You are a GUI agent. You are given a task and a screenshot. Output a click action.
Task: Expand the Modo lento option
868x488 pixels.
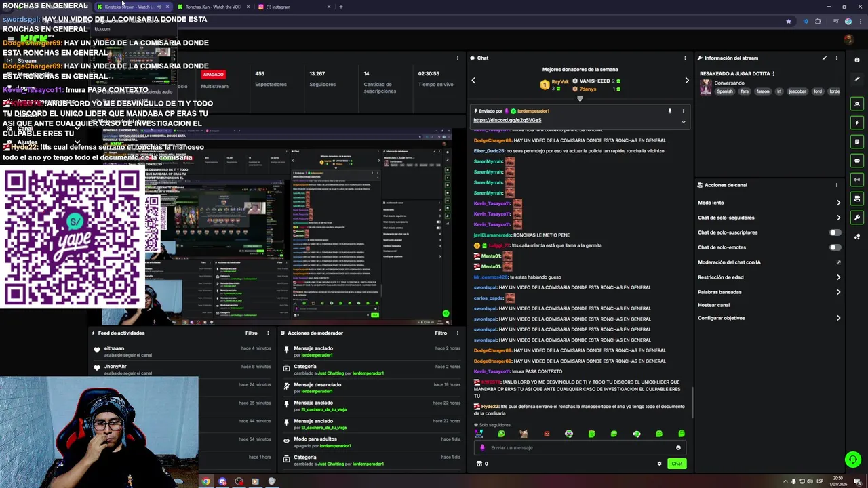pyautogui.click(x=769, y=203)
